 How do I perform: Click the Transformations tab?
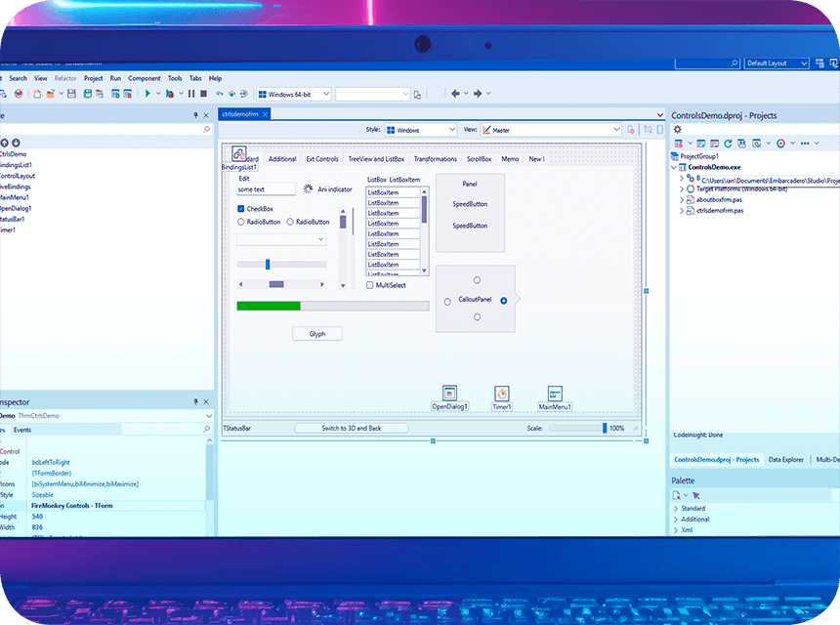pos(435,159)
